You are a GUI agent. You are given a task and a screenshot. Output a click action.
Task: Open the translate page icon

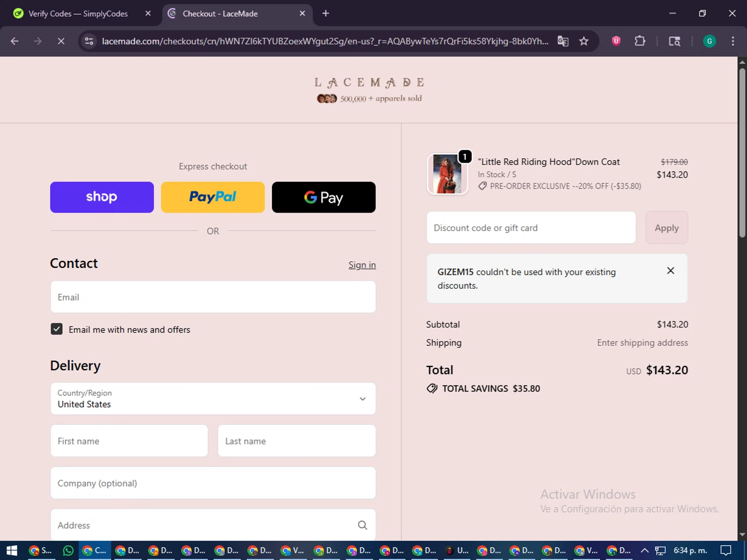tap(563, 41)
